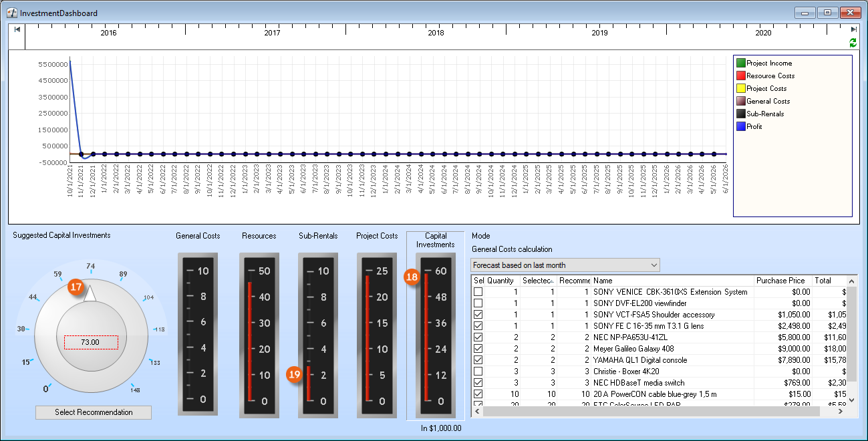Select 2018 on the timeline bar
The width and height of the screenshot is (868, 441).
tap(436, 33)
